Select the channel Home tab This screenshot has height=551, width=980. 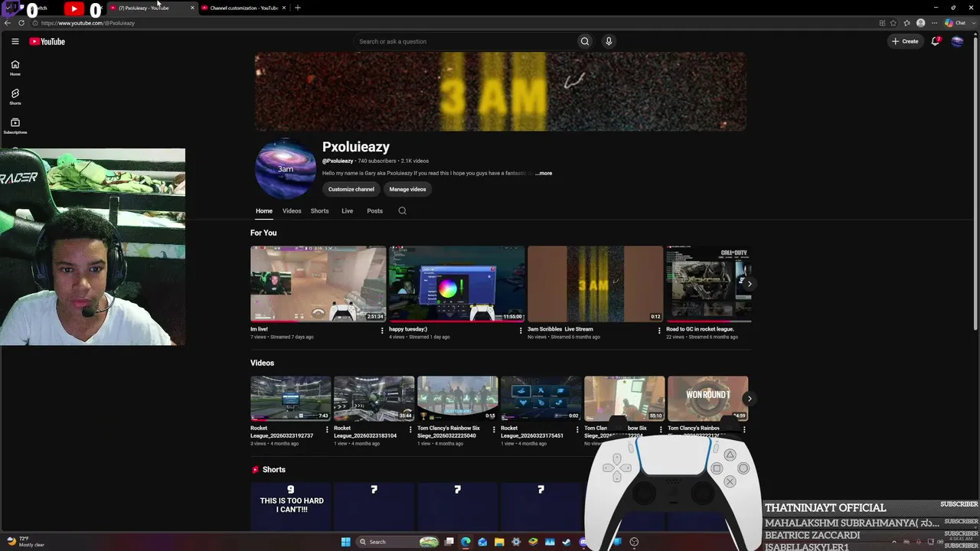264,211
